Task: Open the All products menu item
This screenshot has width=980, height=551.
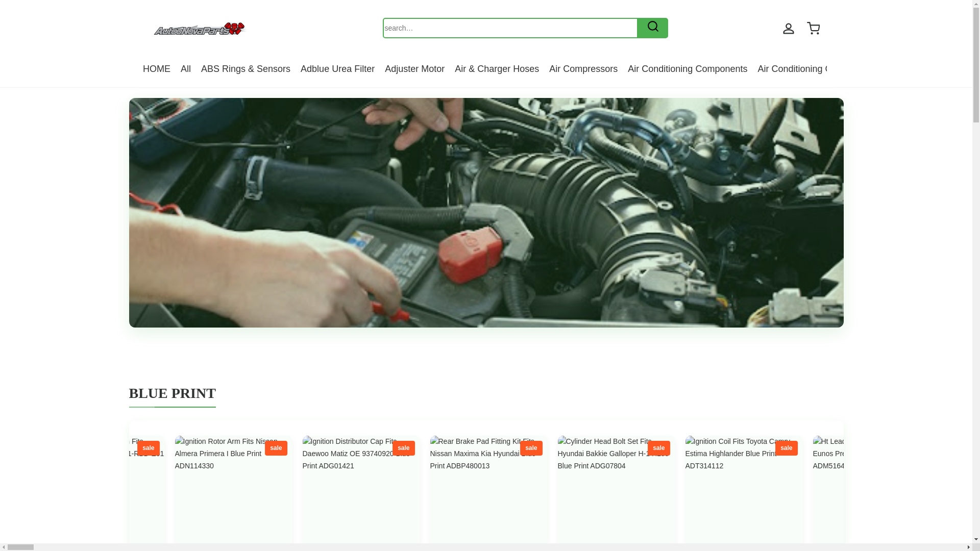Action: coord(185,69)
